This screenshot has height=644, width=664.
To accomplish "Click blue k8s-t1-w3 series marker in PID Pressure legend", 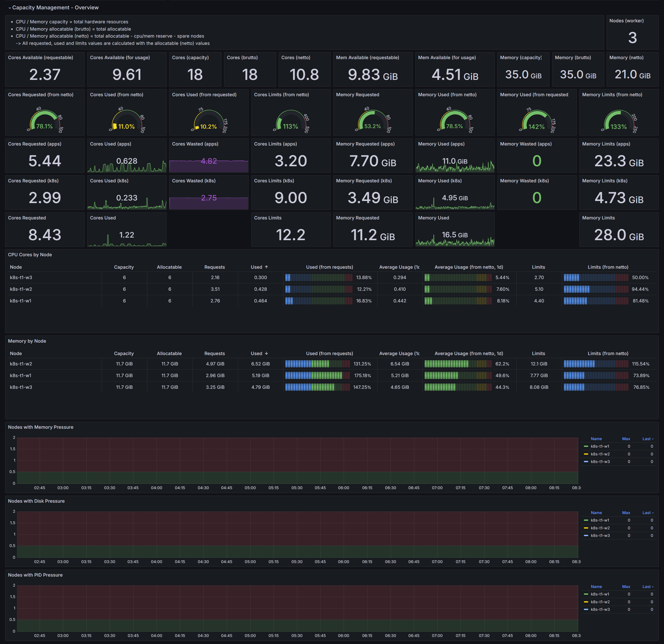I will pyautogui.click(x=586, y=610).
